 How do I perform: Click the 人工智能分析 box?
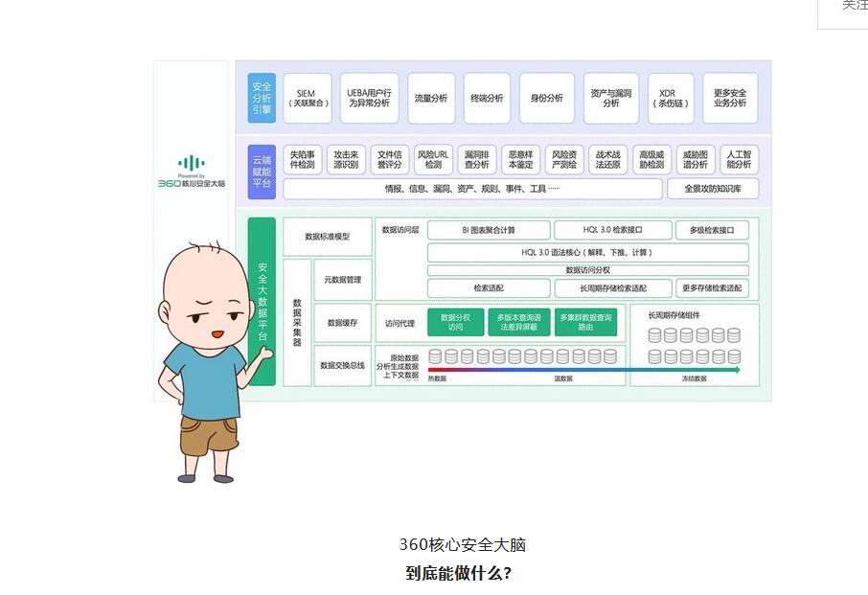click(x=739, y=159)
